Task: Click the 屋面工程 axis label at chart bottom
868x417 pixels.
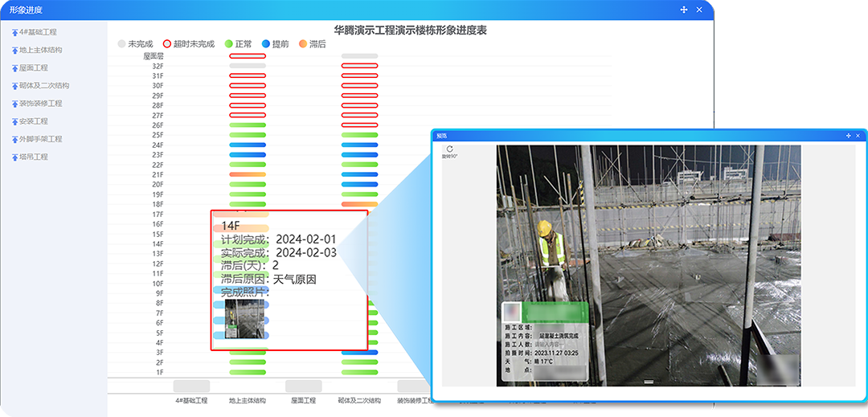Action: 303,400
